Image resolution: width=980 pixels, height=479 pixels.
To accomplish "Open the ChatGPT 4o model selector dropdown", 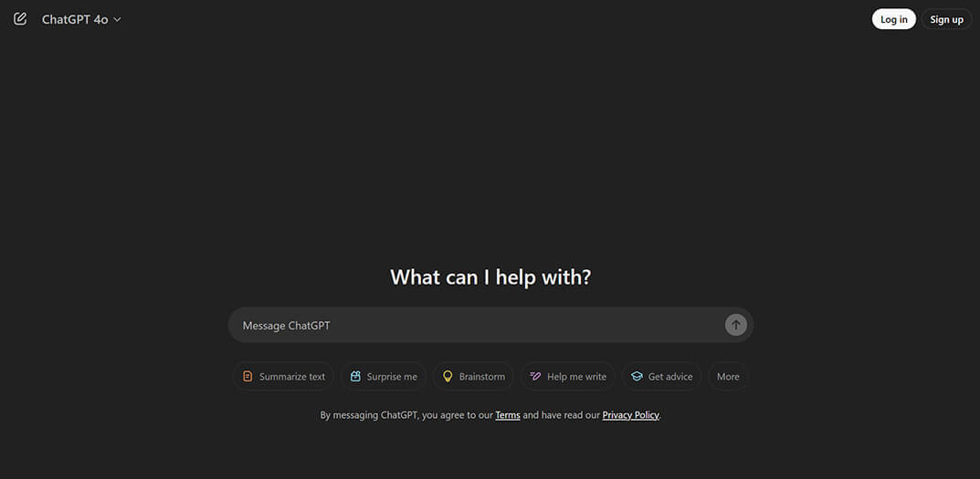I will [x=81, y=19].
